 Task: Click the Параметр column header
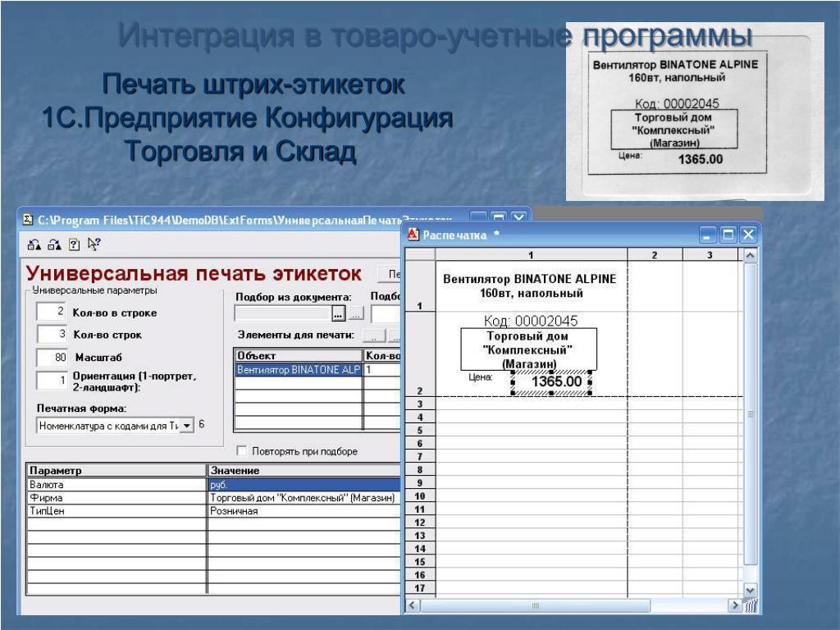116,470
